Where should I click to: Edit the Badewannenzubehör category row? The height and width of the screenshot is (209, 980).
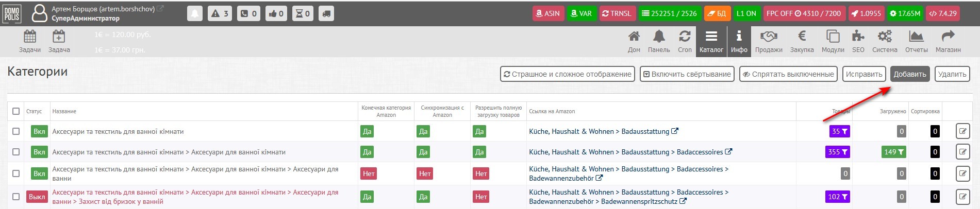(962, 173)
